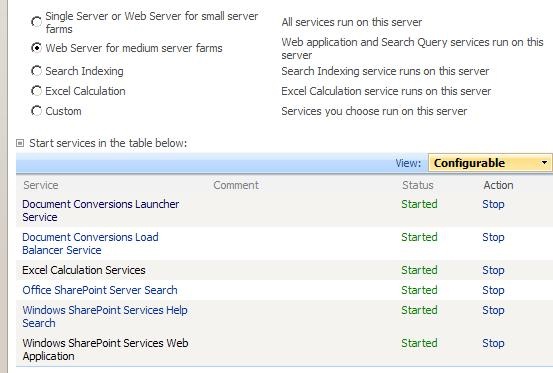The width and height of the screenshot is (553, 373).
Task: Open Windows SharePoint Services Help Search link
Action: pos(105,316)
